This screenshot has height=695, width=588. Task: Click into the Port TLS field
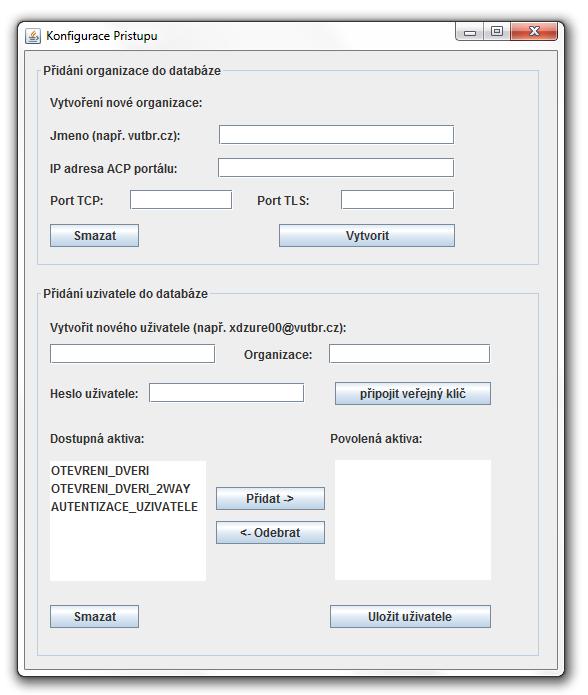[397, 200]
